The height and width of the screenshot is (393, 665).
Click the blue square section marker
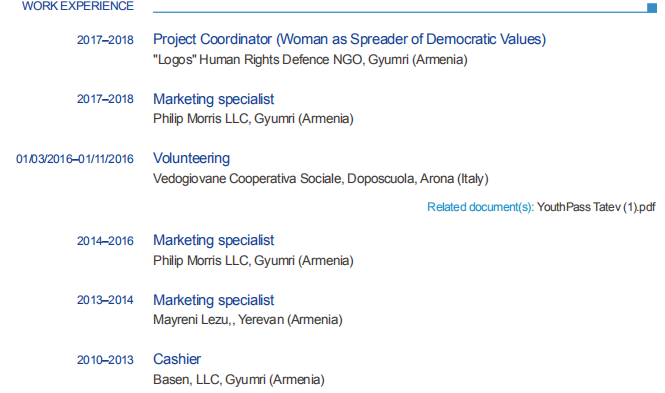click(651, 8)
